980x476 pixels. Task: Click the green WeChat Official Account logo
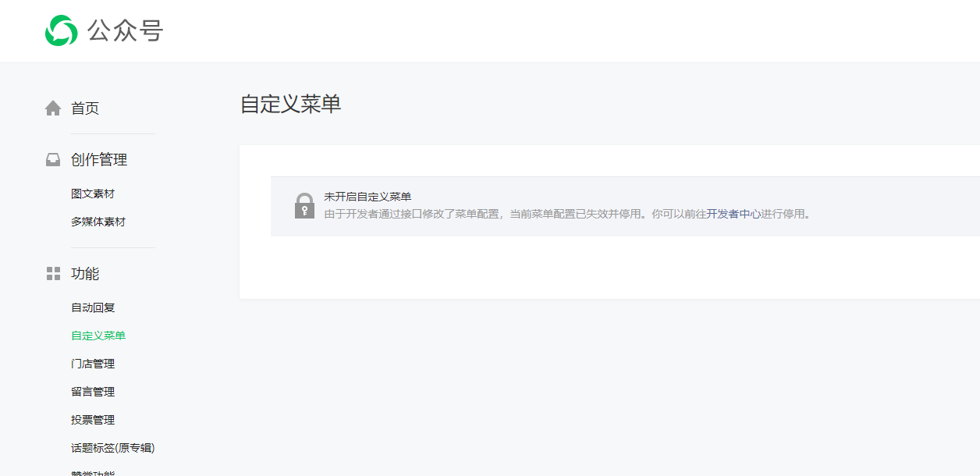pyautogui.click(x=61, y=30)
